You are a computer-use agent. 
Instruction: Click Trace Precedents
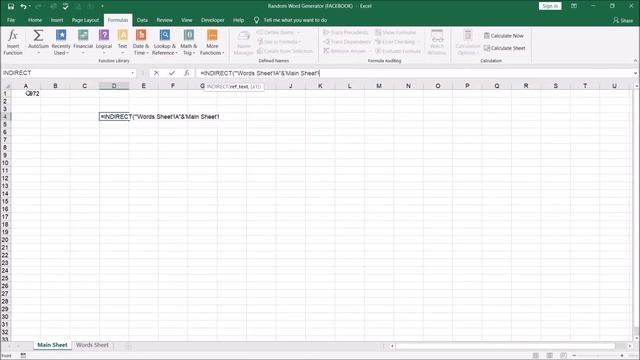point(346,32)
